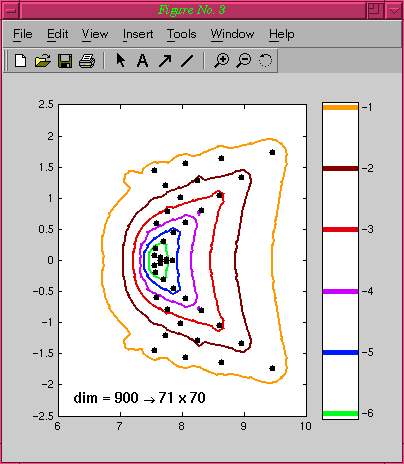The width and height of the screenshot is (404, 464).
Task: Click the x-axis label 8
Action: coord(181,426)
